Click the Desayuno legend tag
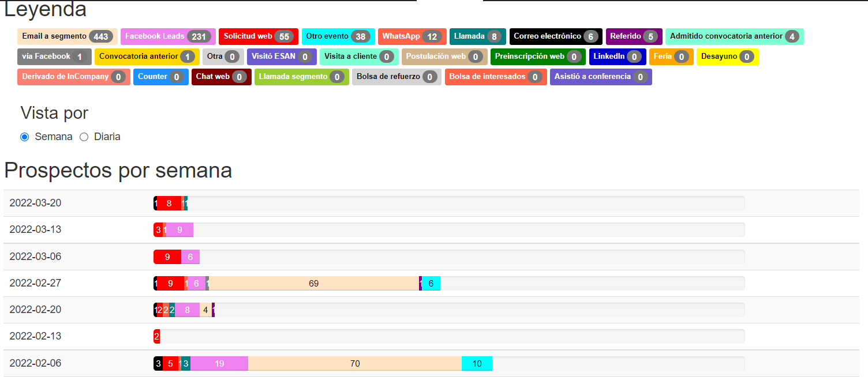Viewport: 868px width, 377px height. coord(728,56)
